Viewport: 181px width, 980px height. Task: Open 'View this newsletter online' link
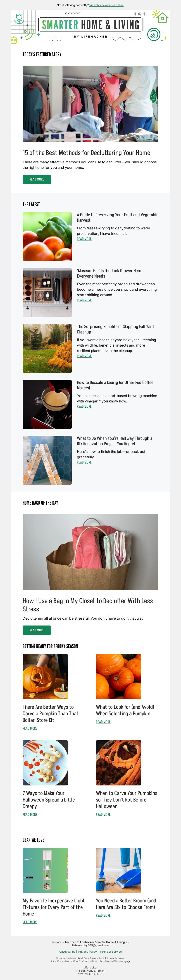(107, 5)
